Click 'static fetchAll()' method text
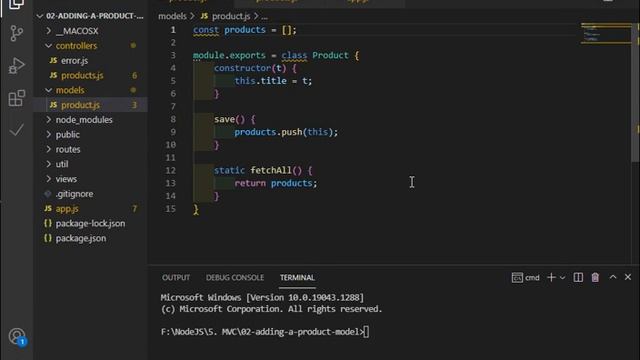Screen dimensions: 640x360 point(258,170)
